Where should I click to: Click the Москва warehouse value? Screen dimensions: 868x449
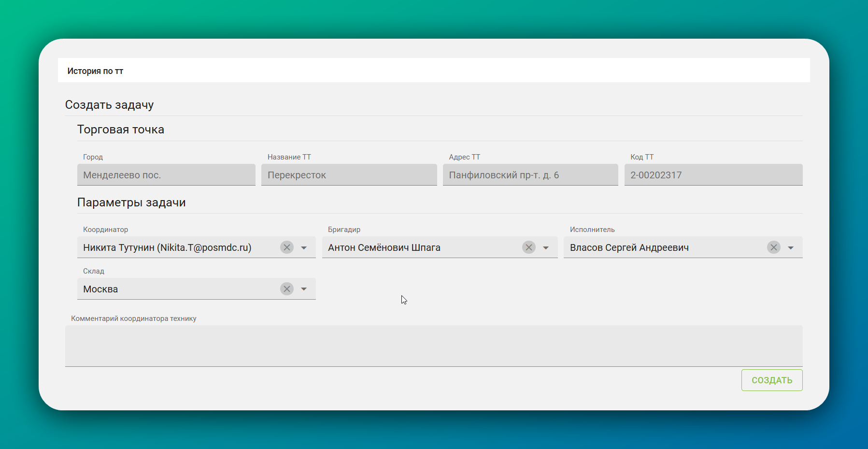pyautogui.click(x=100, y=289)
